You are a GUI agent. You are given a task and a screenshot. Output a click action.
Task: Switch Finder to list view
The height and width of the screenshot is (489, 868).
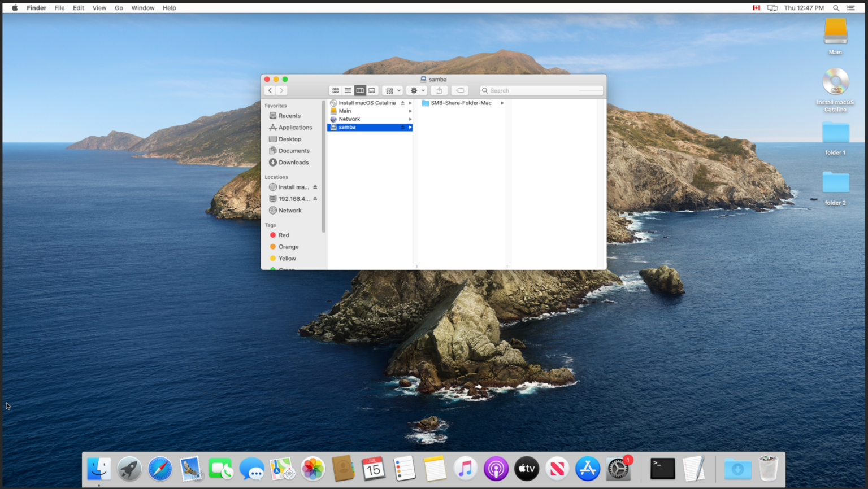coord(348,90)
